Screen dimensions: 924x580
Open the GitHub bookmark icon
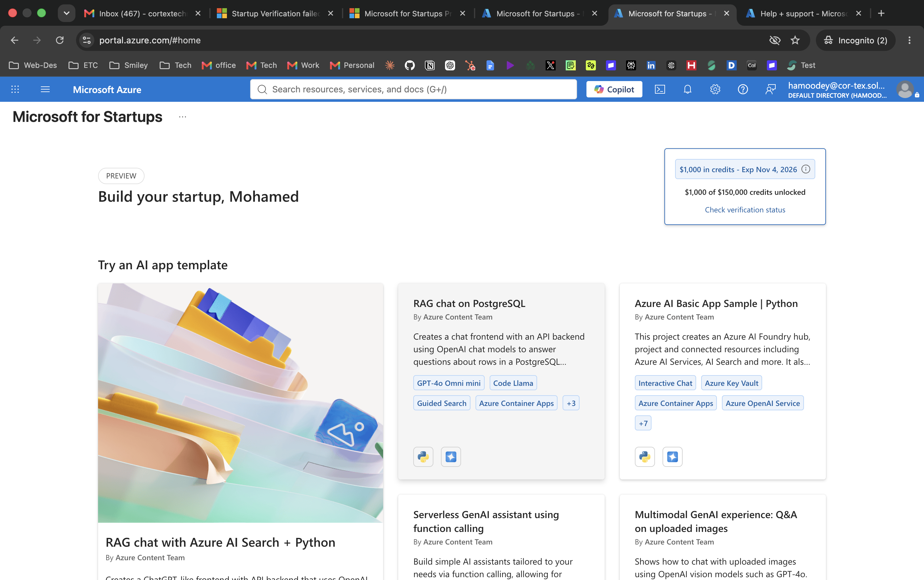tap(410, 65)
